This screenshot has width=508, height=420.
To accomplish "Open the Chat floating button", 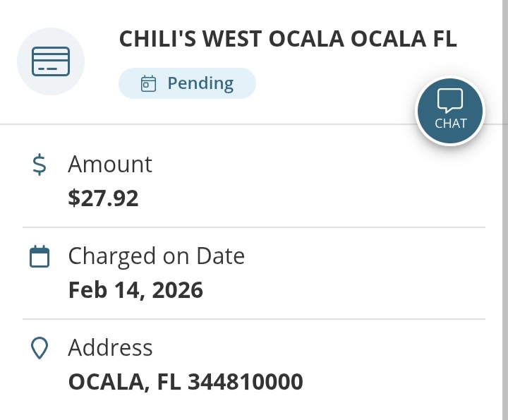I will (x=449, y=111).
